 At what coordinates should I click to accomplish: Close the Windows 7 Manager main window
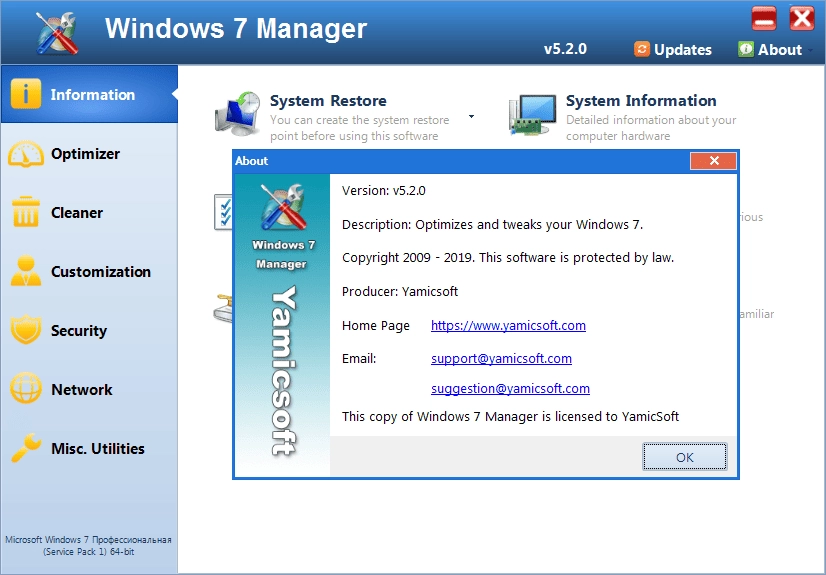[x=802, y=19]
